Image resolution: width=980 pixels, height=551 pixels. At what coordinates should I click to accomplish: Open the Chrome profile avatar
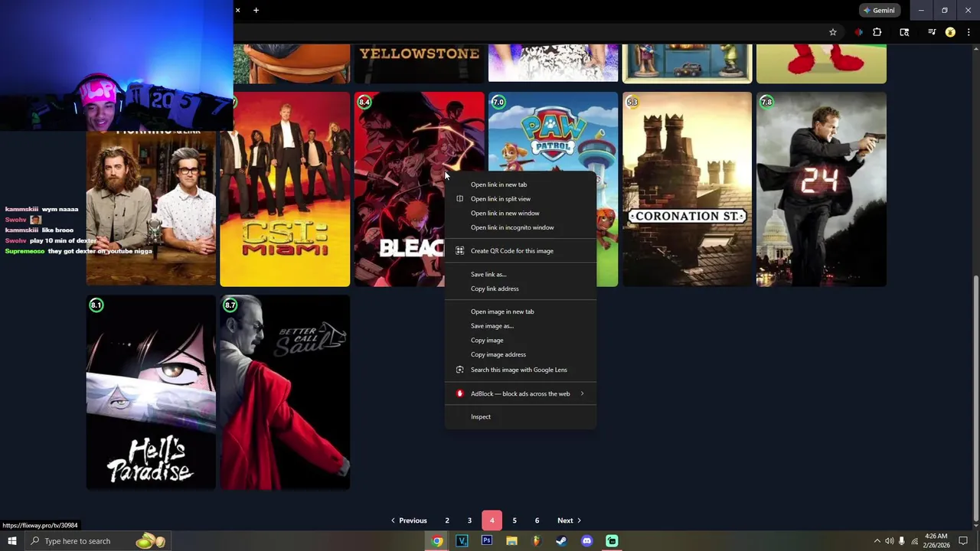950,32
